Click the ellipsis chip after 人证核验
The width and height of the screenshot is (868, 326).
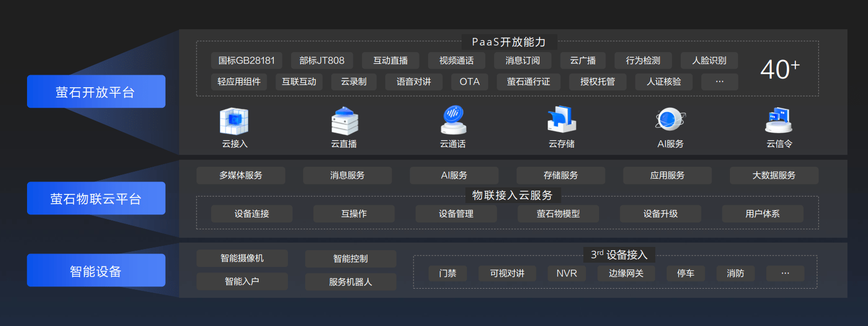pos(720,82)
